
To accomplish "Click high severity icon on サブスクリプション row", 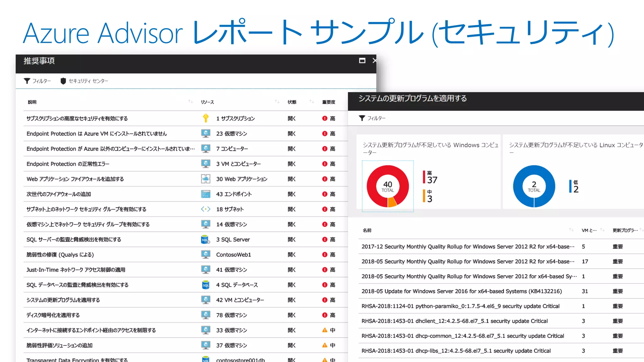I will tap(325, 118).
